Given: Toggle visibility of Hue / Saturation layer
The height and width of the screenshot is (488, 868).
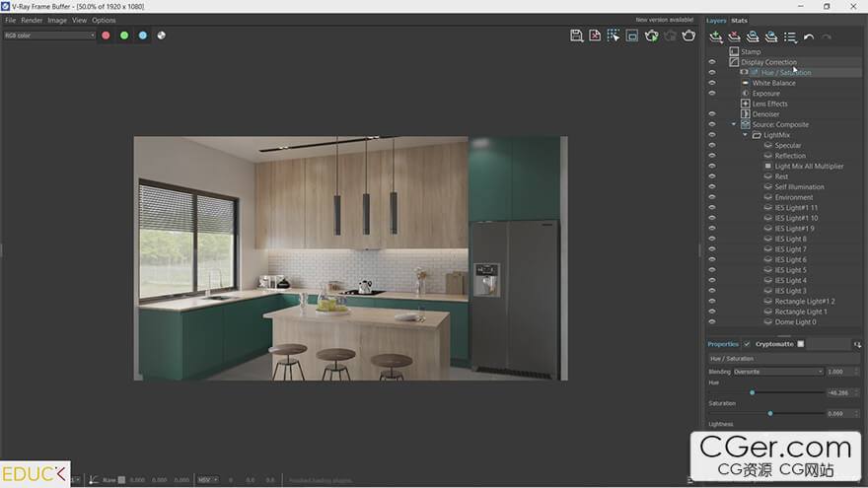Looking at the screenshot, I should pyautogui.click(x=712, y=73).
